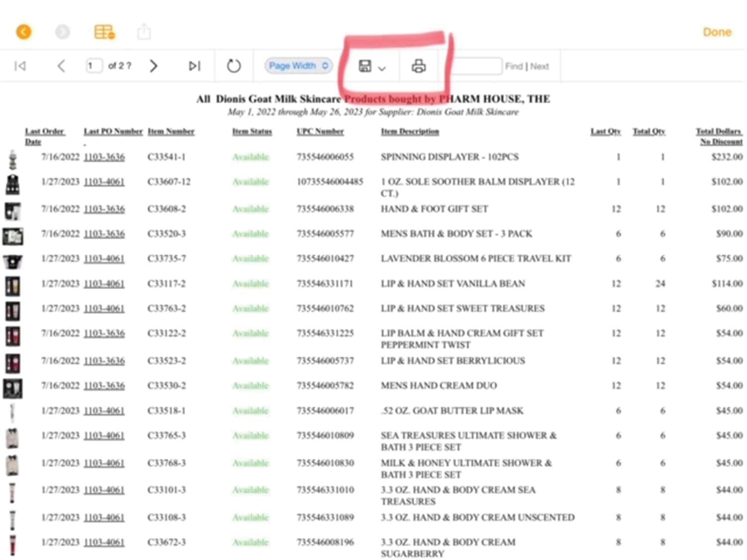Click the print icon in the toolbar
The width and height of the screenshot is (747, 560).
419,66
